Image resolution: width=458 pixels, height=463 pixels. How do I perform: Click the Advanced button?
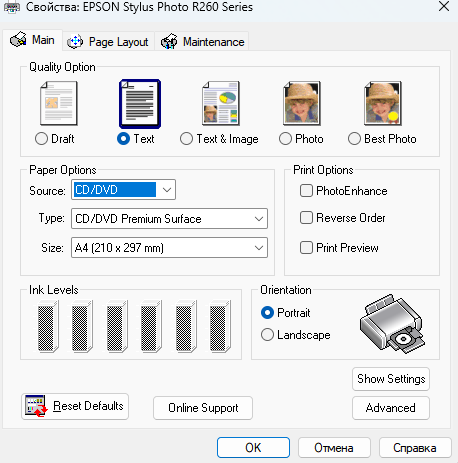coord(391,408)
